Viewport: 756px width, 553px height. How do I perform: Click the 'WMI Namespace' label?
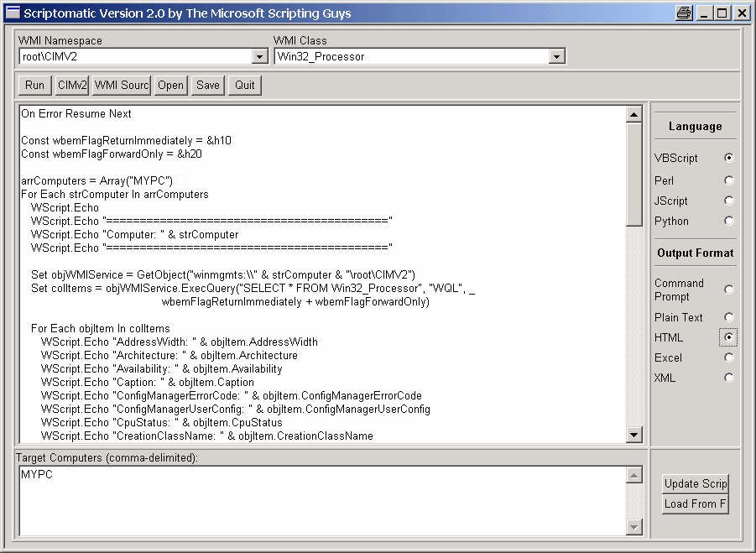60,41
